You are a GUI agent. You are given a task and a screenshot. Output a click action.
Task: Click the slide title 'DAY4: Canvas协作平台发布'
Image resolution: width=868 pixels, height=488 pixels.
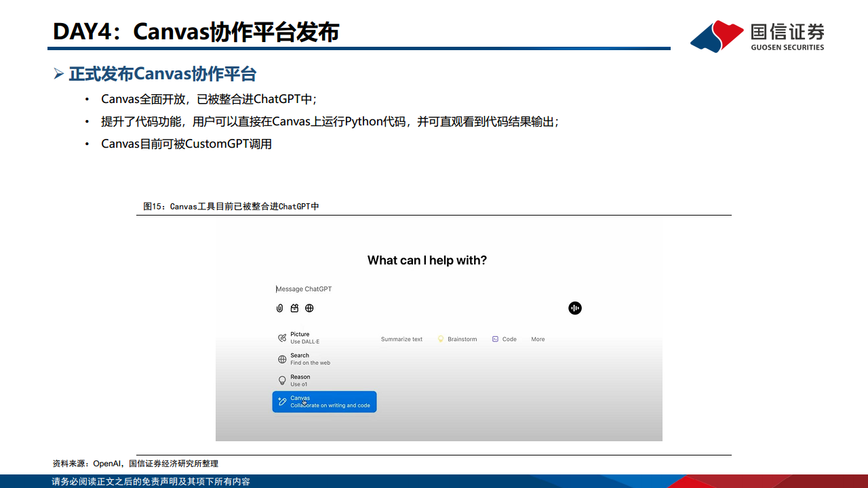[196, 32]
